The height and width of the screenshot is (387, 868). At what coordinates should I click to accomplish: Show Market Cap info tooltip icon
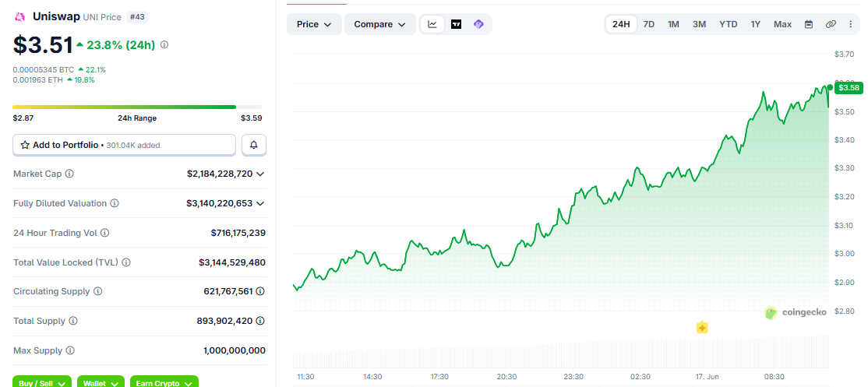(69, 174)
